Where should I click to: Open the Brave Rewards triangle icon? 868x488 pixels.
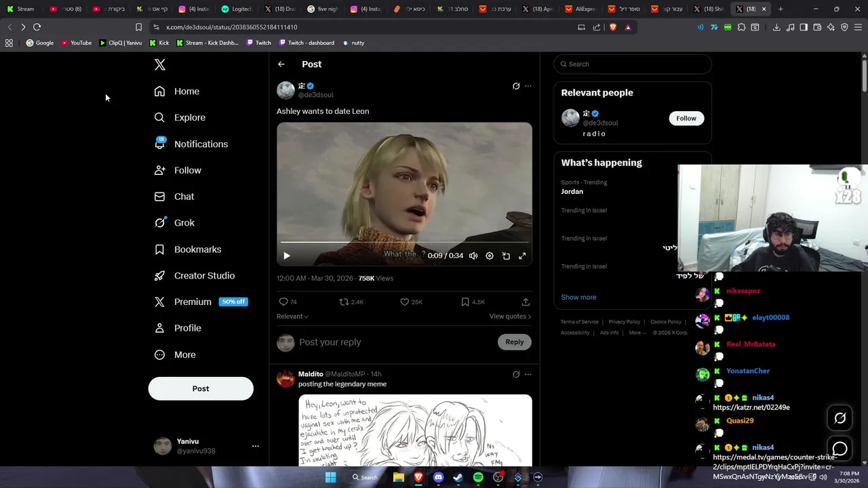click(x=628, y=27)
